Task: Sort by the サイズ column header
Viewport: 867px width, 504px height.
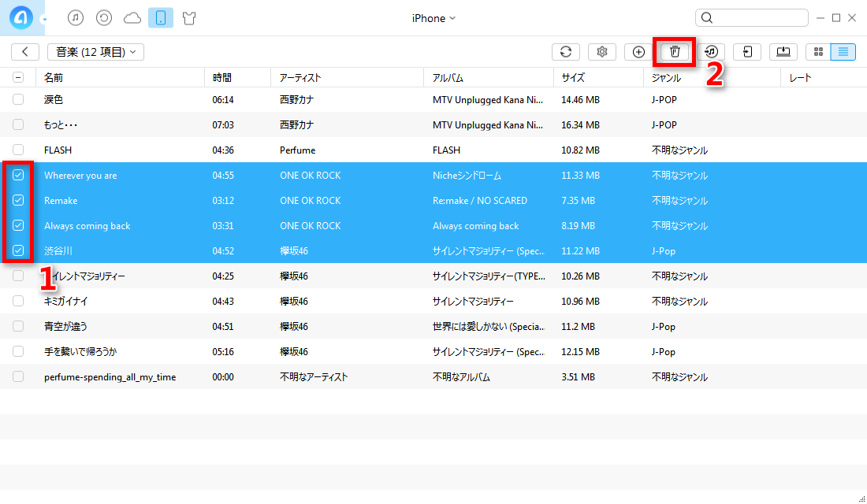Action: point(598,77)
